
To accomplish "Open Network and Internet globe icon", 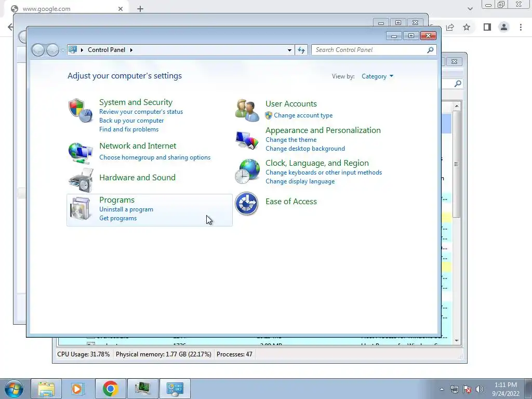I will point(81,153).
